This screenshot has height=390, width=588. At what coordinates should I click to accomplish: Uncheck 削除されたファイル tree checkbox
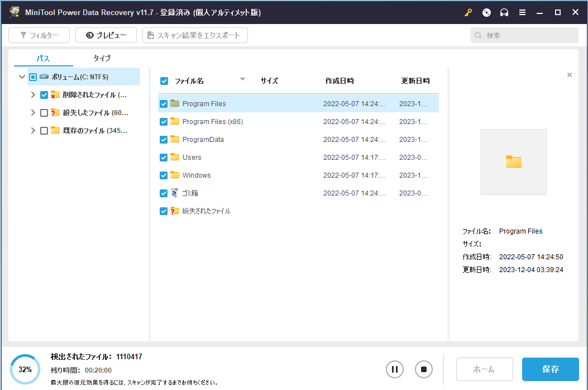[44, 95]
